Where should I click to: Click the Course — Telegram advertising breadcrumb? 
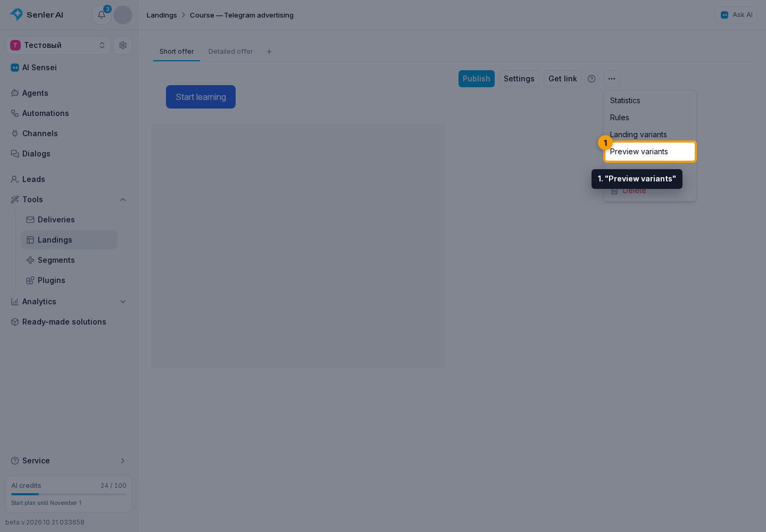[x=242, y=15]
